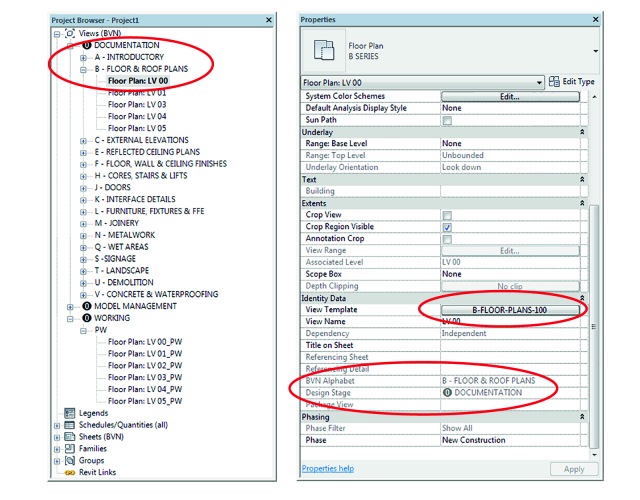
Task: Open the Properties help link
Action: (x=328, y=469)
